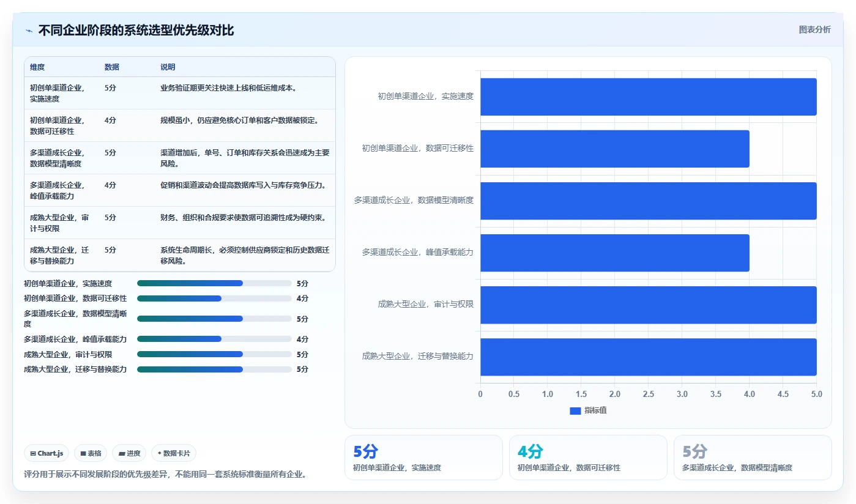Image resolution: width=856 pixels, height=504 pixels.
Task: Click the title icon beside 不同企业阶段的系统选型优先级对比
Action: coord(29,31)
